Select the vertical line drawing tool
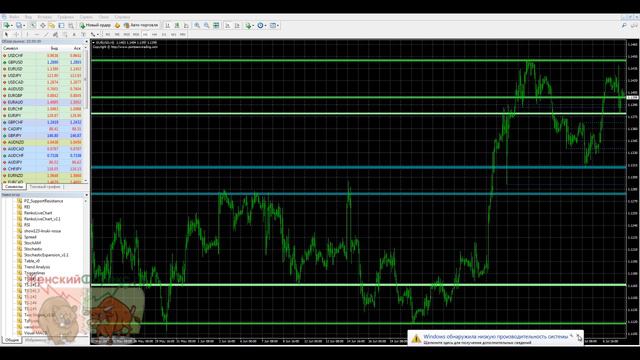The image size is (640, 360). tap(27, 35)
